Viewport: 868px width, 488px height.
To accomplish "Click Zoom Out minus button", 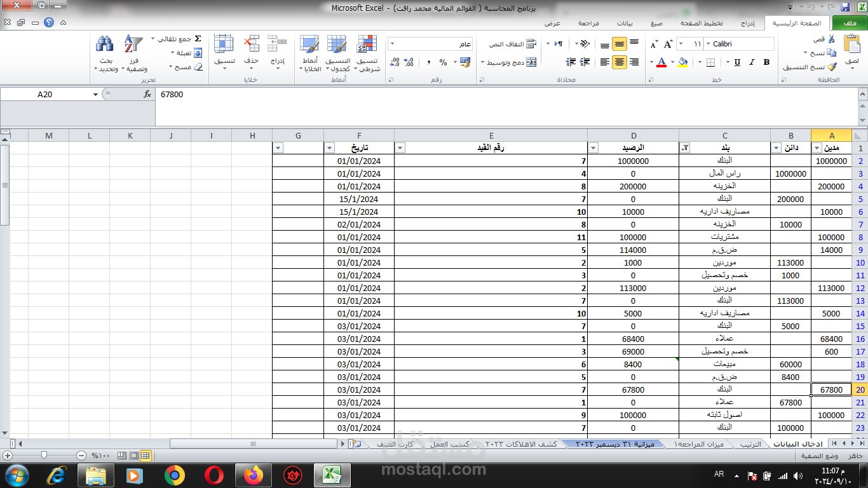I will click(x=81, y=456).
